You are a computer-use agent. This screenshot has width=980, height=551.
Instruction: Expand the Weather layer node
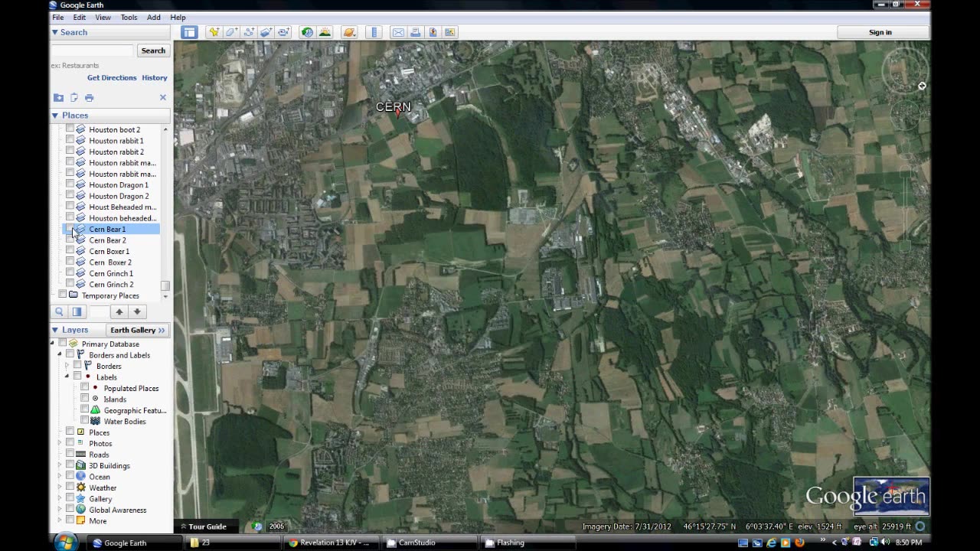(x=60, y=487)
